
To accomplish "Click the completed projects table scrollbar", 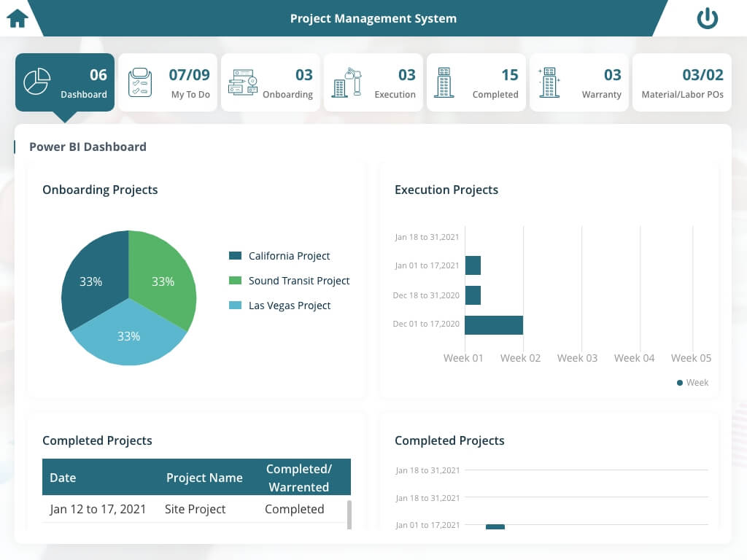I will [x=349, y=514].
